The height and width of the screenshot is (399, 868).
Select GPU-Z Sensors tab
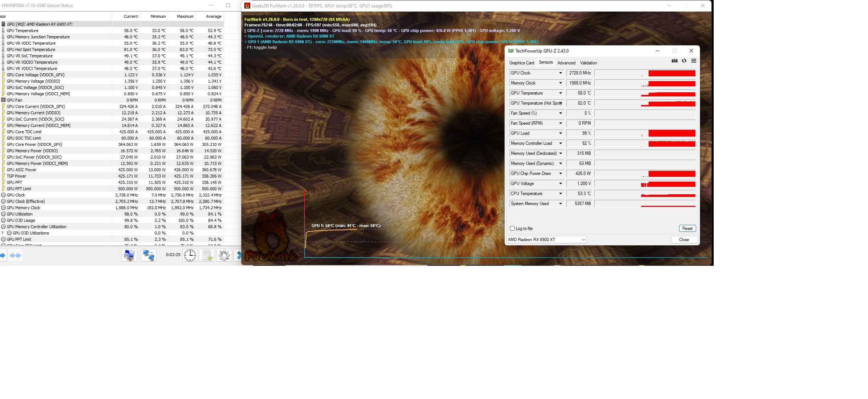546,63
